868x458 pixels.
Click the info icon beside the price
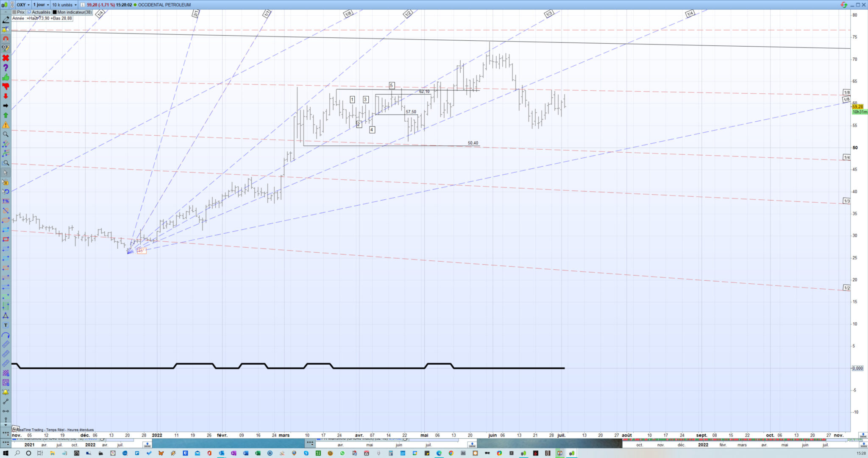(82, 5)
